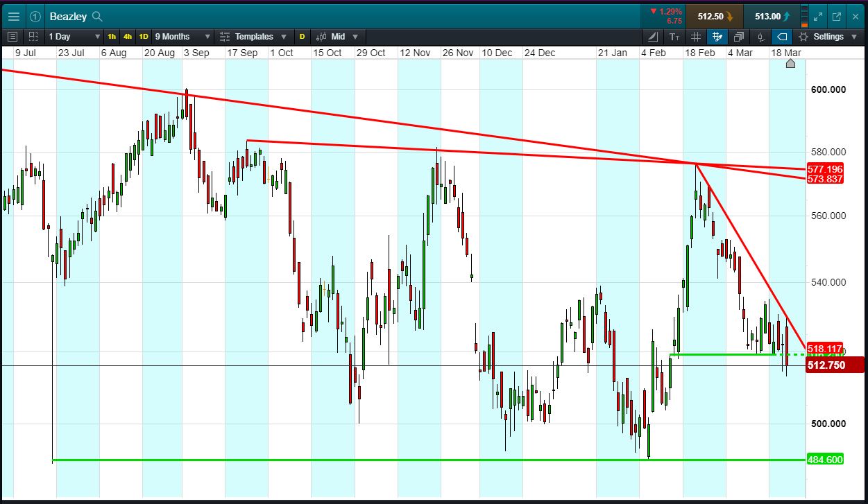Expand the 1 Day interval dropdown
The image size is (868, 504).
coord(74,36)
